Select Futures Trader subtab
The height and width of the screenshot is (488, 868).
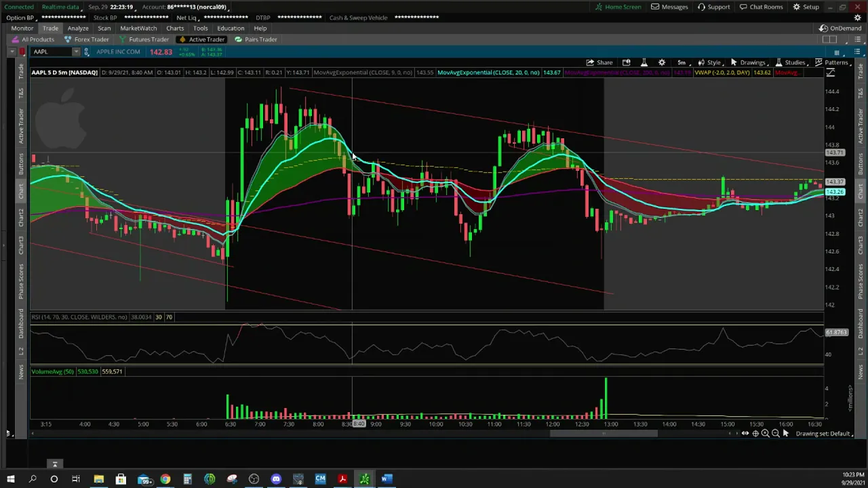(144, 39)
